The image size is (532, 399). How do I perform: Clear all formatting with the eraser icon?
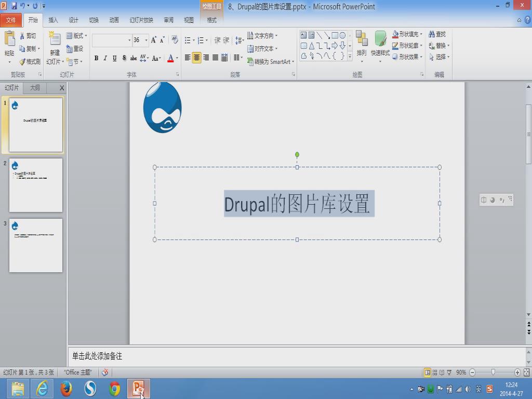click(175, 39)
